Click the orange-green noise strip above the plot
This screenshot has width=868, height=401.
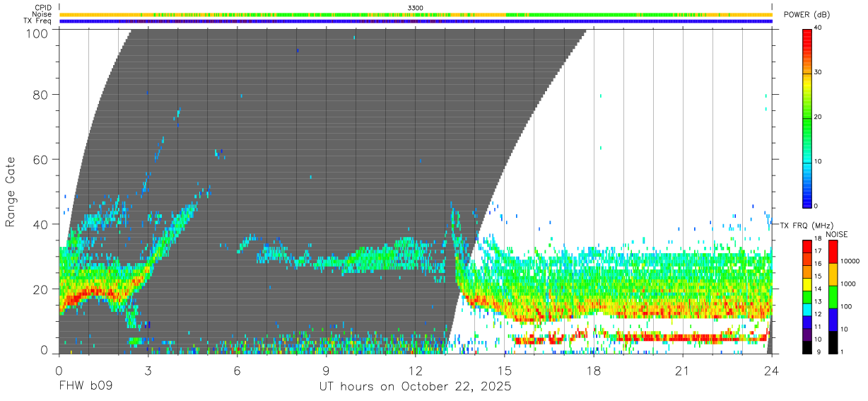[416, 14]
